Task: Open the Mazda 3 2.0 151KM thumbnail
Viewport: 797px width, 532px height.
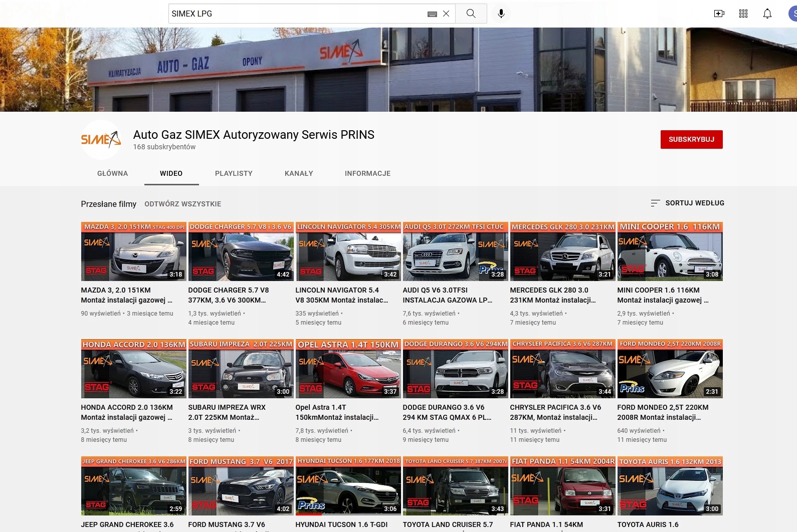Action: (134, 251)
